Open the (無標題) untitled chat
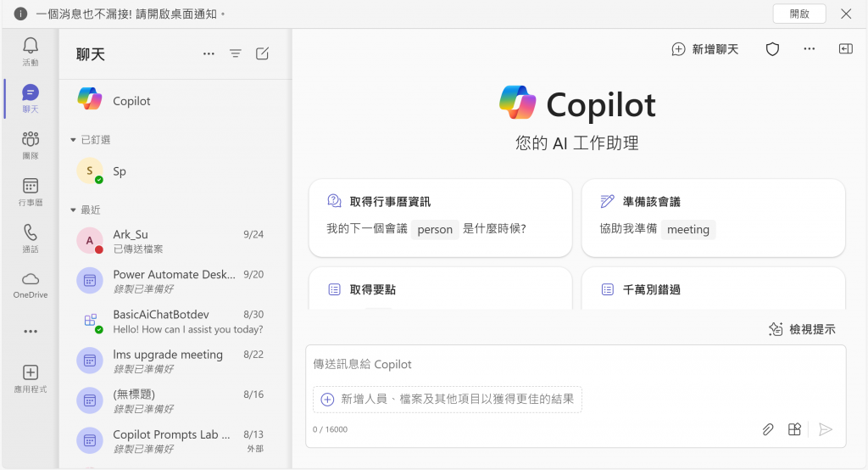The width and height of the screenshot is (868, 470). (x=175, y=400)
